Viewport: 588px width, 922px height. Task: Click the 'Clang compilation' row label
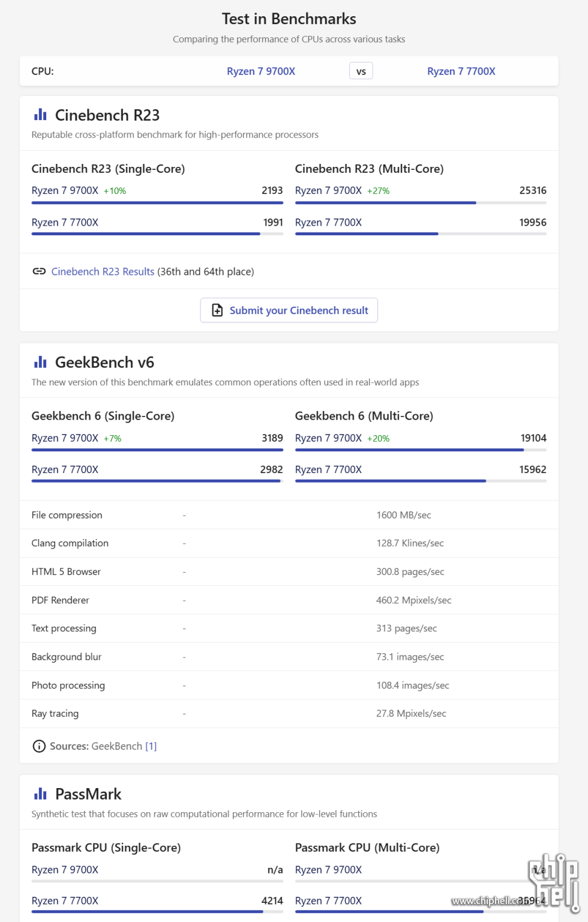70,543
